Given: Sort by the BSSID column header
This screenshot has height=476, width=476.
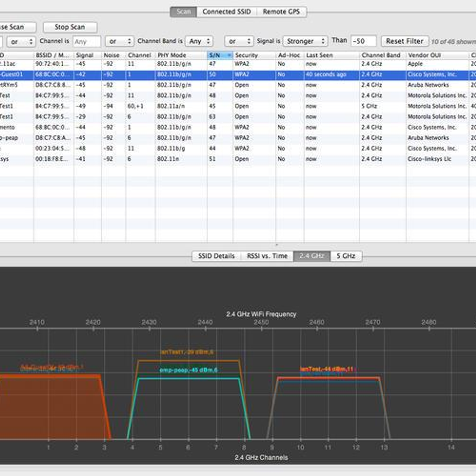Looking at the screenshot, I should click(54, 55).
